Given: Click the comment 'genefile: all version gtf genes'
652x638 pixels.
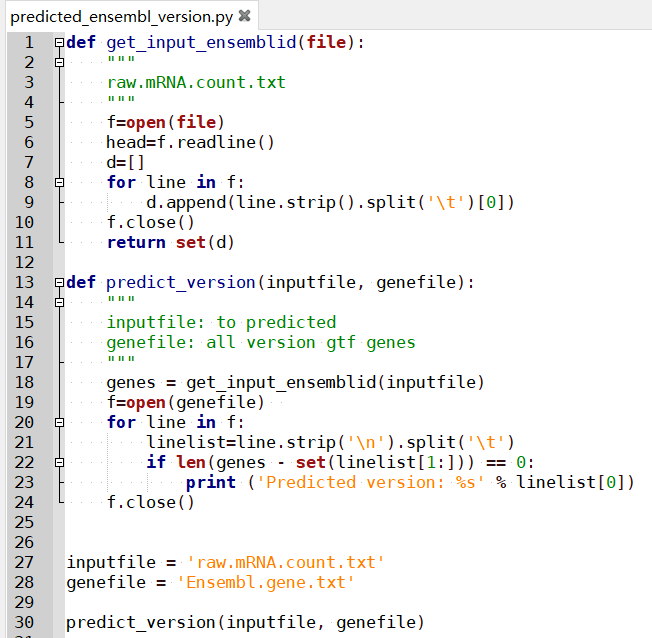Looking at the screenshot, I should 261,342.
